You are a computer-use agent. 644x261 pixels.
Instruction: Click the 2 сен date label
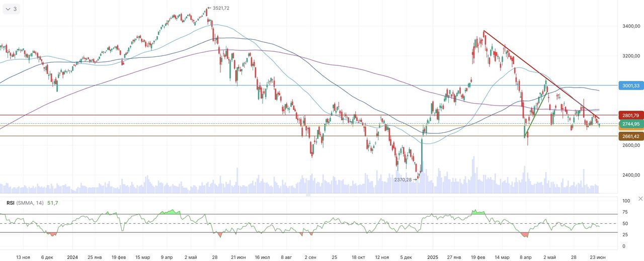[310, 257]
